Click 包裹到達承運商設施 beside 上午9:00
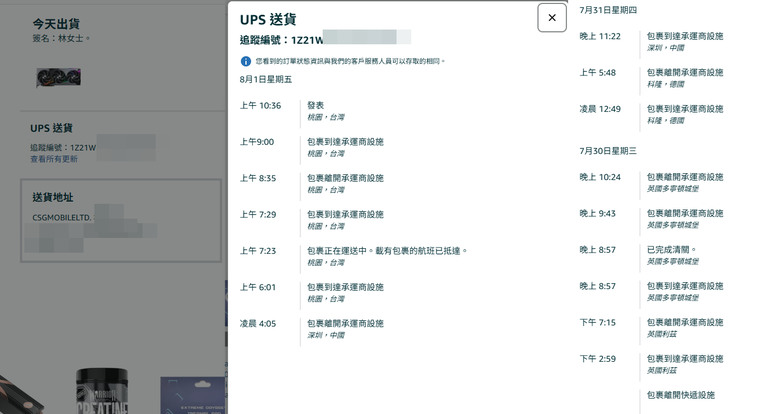The image size is (780, 414). click(345, 142)
